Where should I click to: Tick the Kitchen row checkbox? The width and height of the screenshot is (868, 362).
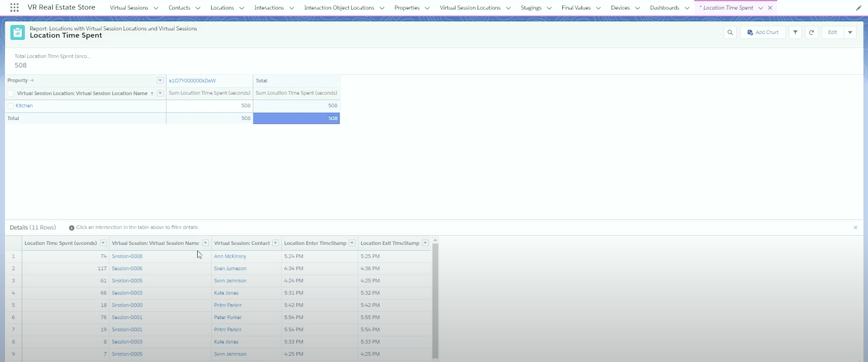click(x=11, y=106)
